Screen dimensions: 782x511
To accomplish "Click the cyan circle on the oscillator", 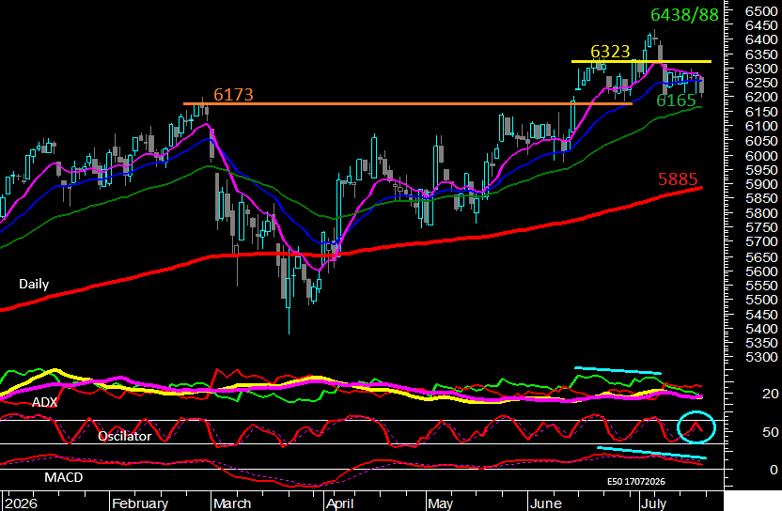I will click(696, 427).
